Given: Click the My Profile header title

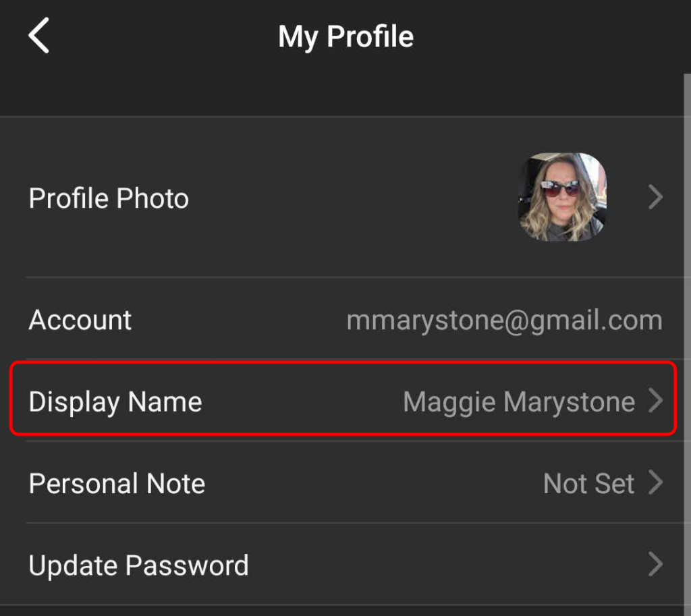Looking at the screenshot, I should pyautogui.click(x=345, y=36).
